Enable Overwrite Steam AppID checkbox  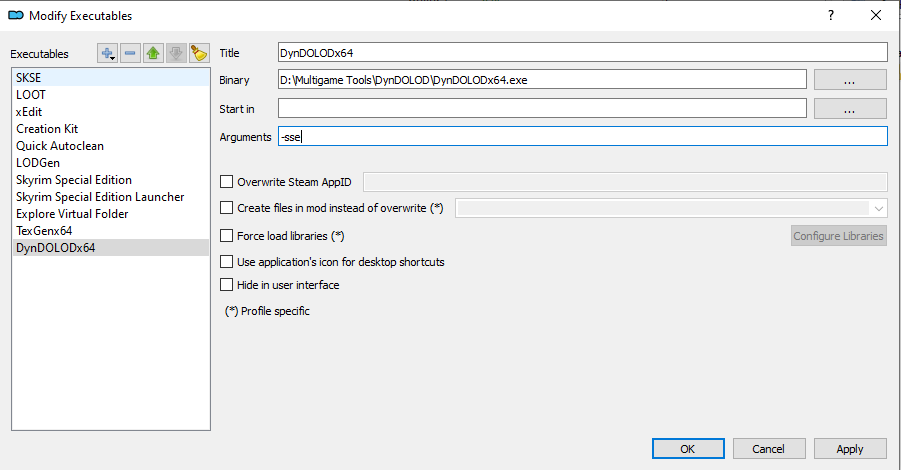click(x=226, y=181)
